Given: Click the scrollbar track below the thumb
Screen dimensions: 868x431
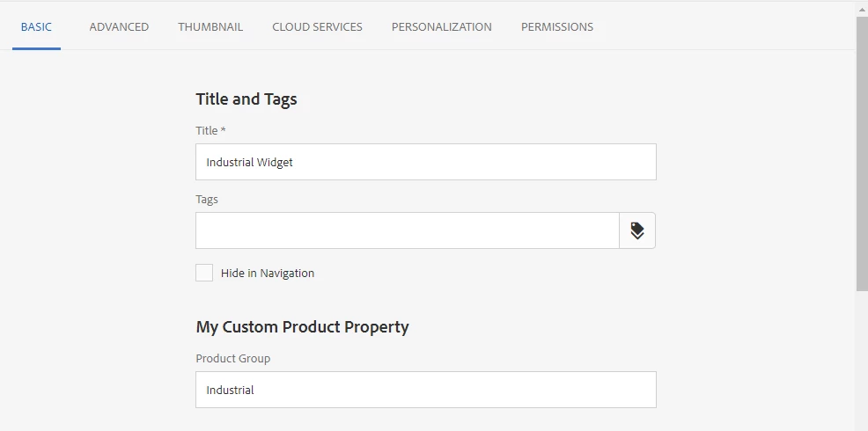Looking at the screenshot, I should click(861, 361).
